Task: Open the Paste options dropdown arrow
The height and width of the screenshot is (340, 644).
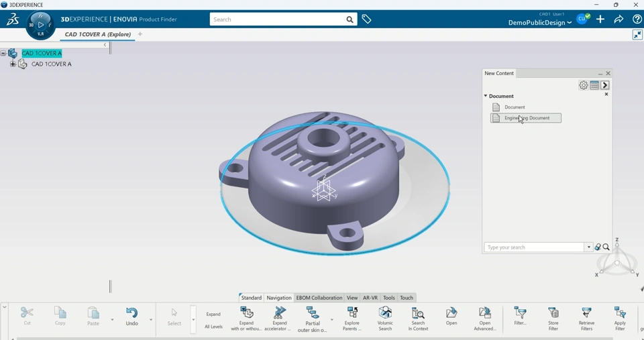Action: [x=112, y=319]
